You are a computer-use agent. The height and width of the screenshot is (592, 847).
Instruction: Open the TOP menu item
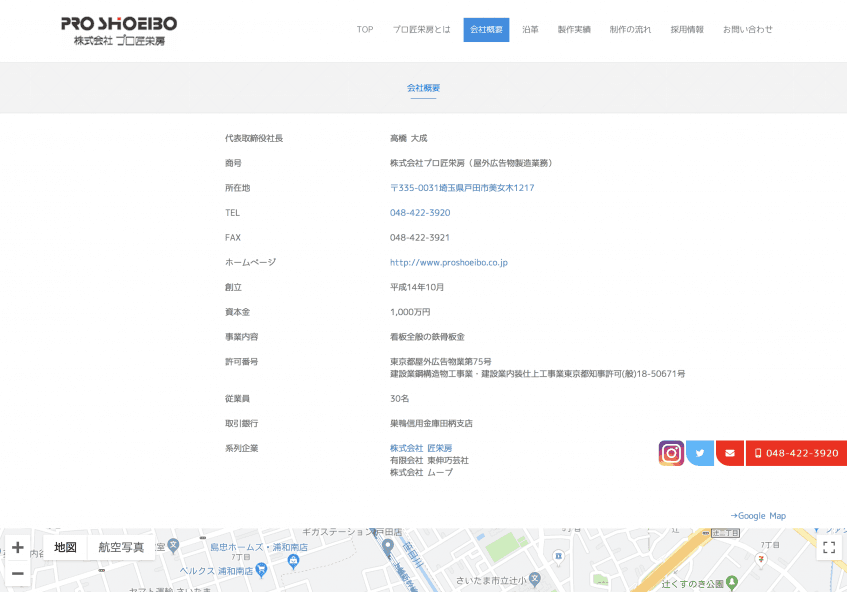point(365,30)
